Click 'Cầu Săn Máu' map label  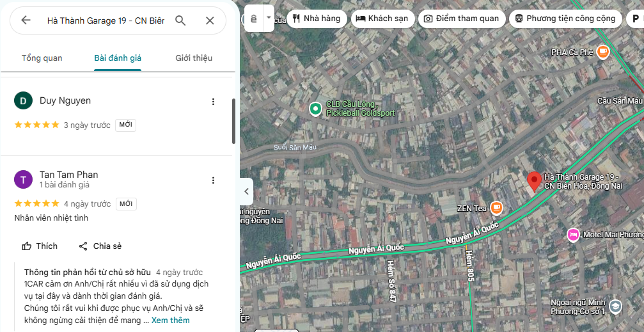[x=619, y=100]
